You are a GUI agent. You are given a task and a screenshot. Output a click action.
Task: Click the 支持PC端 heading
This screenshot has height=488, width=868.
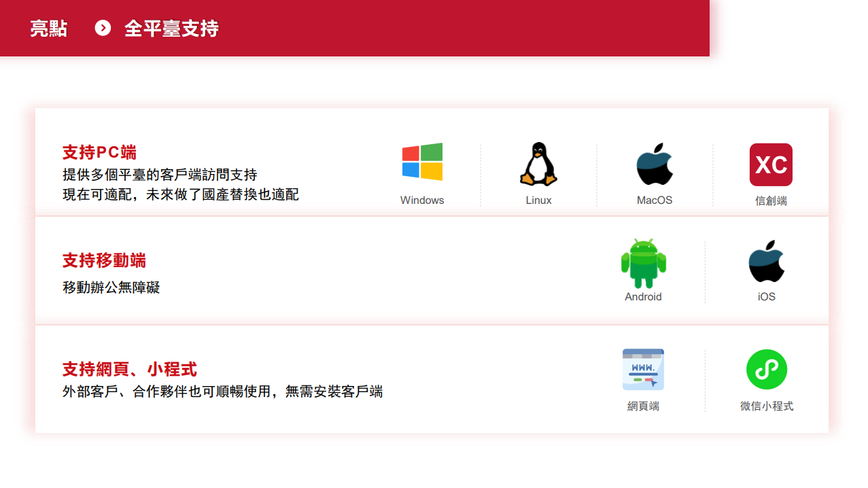pos(99,152)
